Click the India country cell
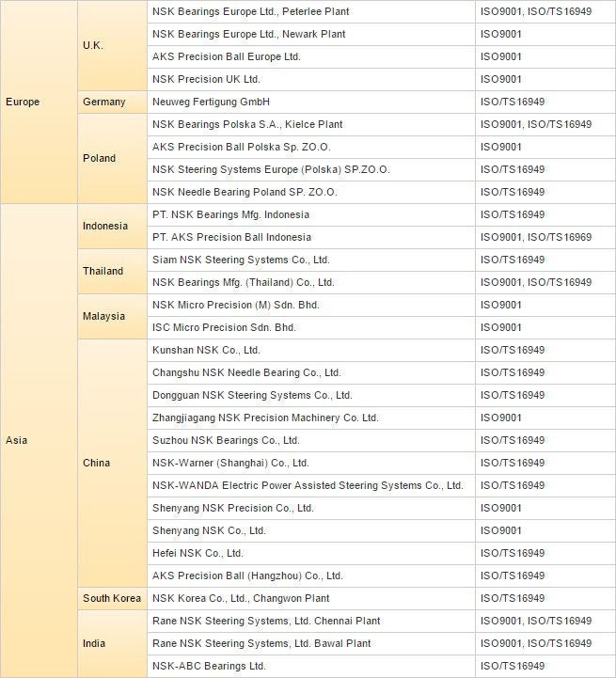The width and height of the screenshot is (616, 678). (x=94, y=643)
